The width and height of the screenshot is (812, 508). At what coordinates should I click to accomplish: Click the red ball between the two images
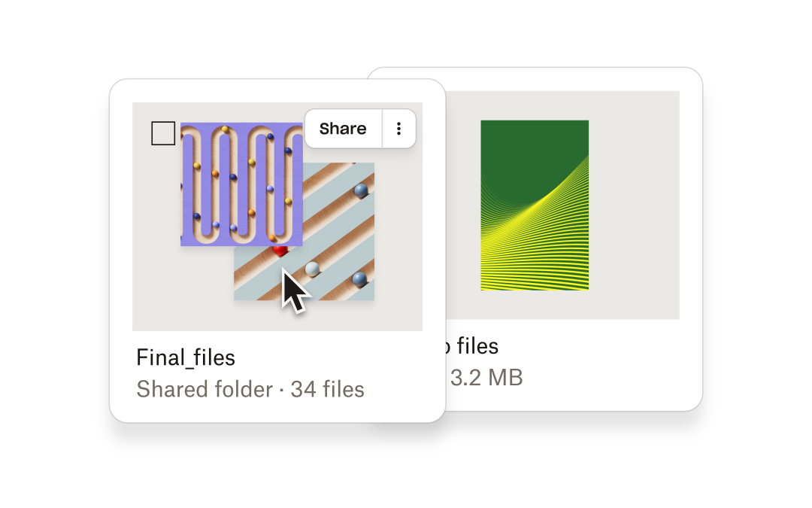tap(280, 250)
